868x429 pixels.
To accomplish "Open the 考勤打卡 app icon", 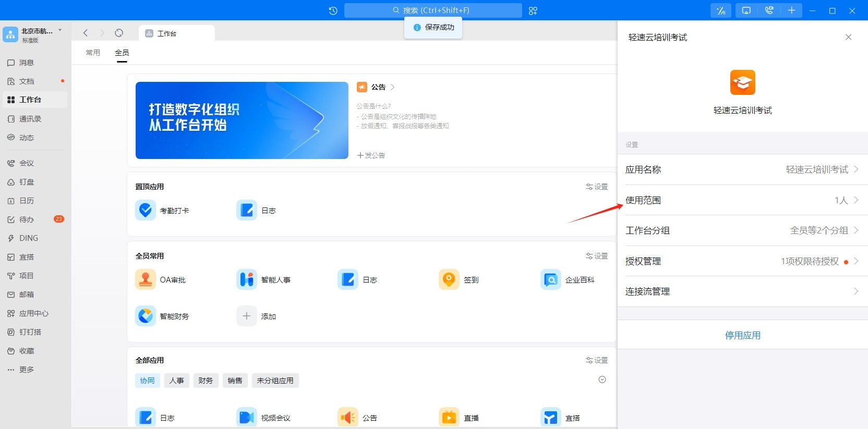I will (146, 211).
